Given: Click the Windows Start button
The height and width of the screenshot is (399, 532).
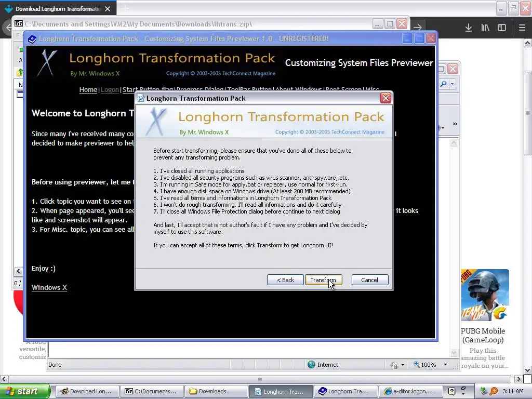Looking at the screenshot, I should point(25,391).
